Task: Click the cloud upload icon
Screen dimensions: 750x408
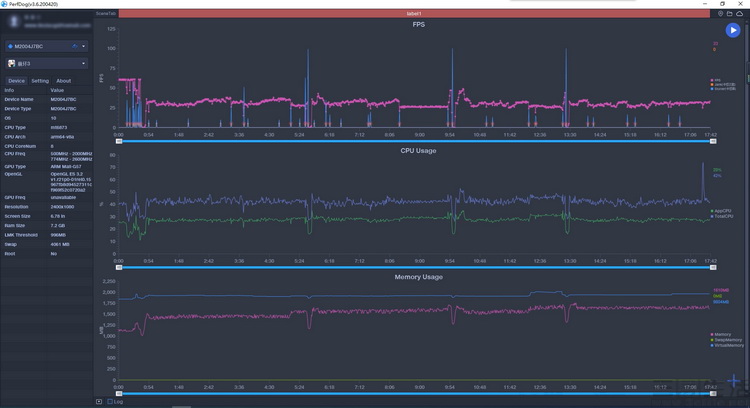Action: point(739,14)
